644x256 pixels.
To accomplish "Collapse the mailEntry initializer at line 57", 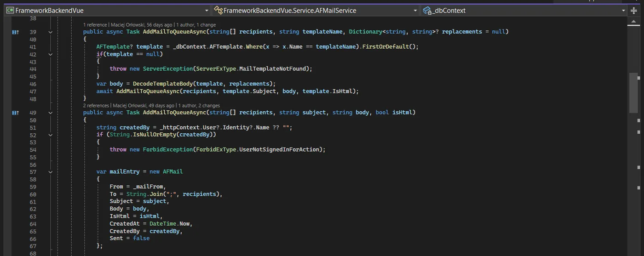I will coord(50,172).
